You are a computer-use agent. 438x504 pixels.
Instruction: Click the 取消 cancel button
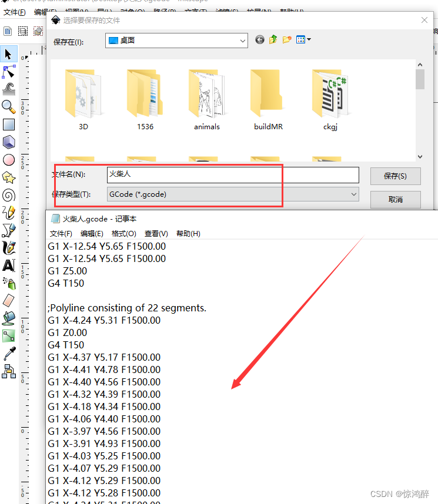tap(395, 200)
